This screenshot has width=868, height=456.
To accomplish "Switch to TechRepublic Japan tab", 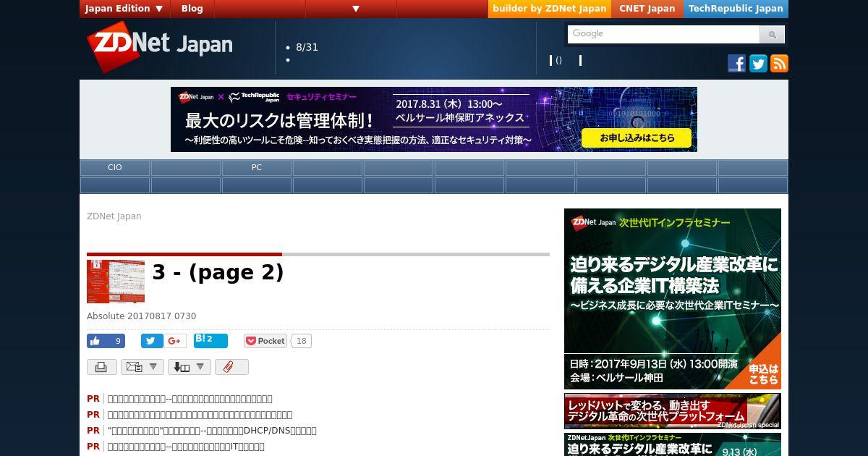I will (736, 9).
